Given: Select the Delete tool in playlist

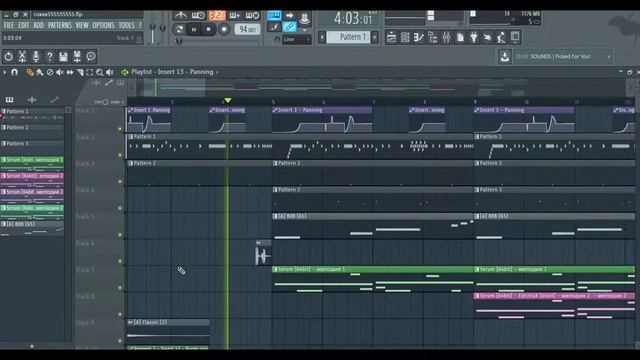Looking at the screenshot, I should tap(50, 72).
